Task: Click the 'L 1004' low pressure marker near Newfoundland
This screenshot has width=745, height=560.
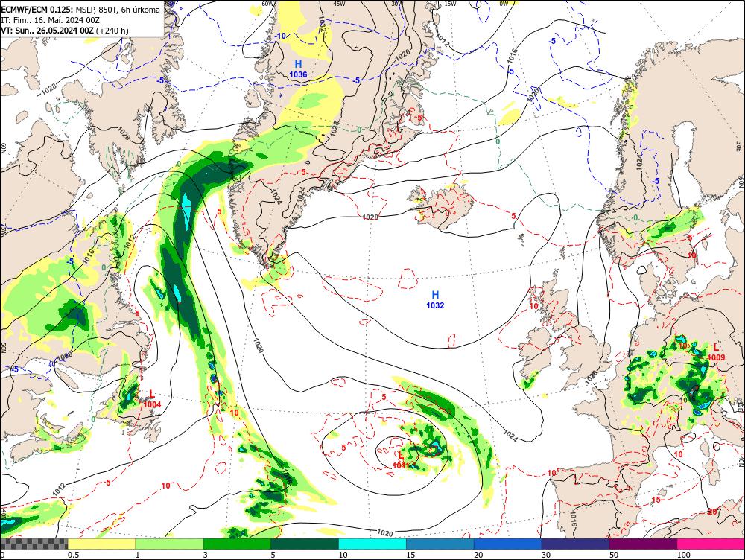Action: click(153, 399)
